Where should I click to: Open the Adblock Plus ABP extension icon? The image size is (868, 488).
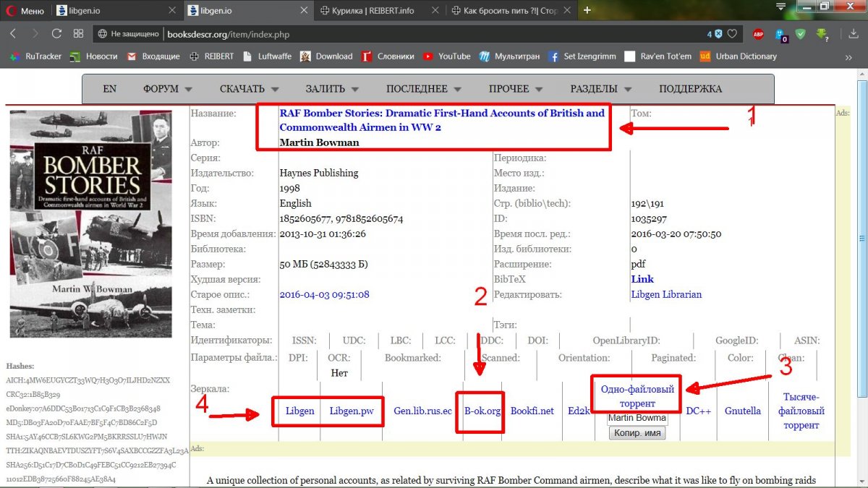(757, 34)
